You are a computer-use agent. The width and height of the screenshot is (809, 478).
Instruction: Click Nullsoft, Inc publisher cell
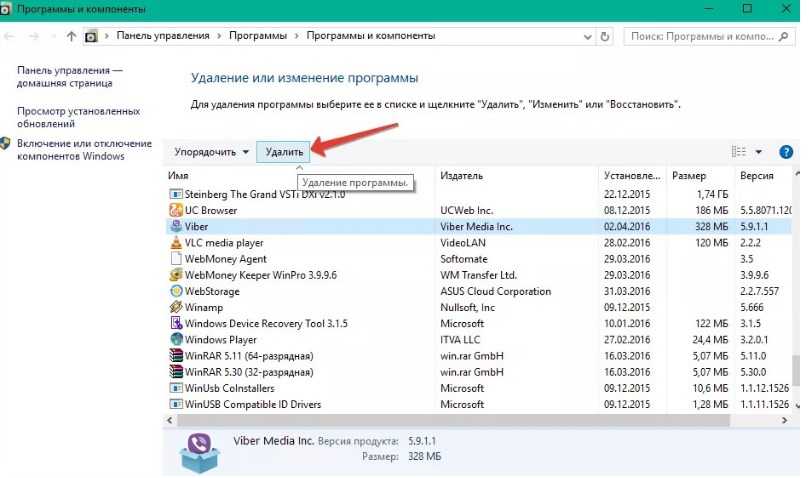tap(467, 307)
